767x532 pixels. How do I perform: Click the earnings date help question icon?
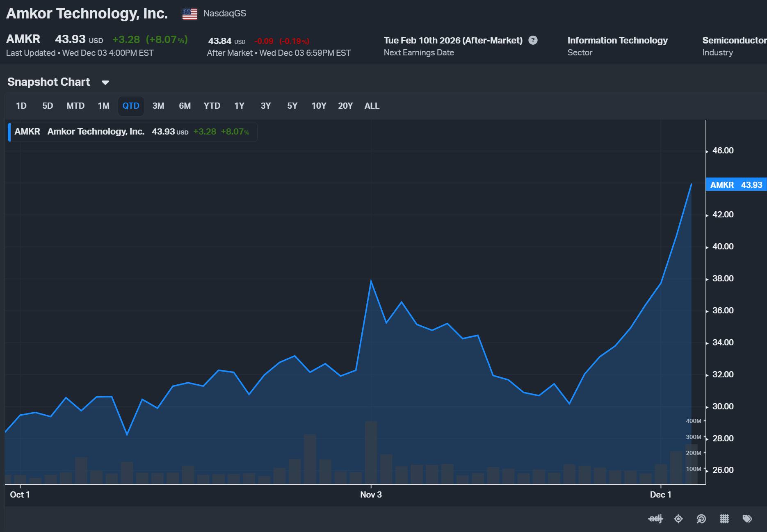[x=533, y=40]
